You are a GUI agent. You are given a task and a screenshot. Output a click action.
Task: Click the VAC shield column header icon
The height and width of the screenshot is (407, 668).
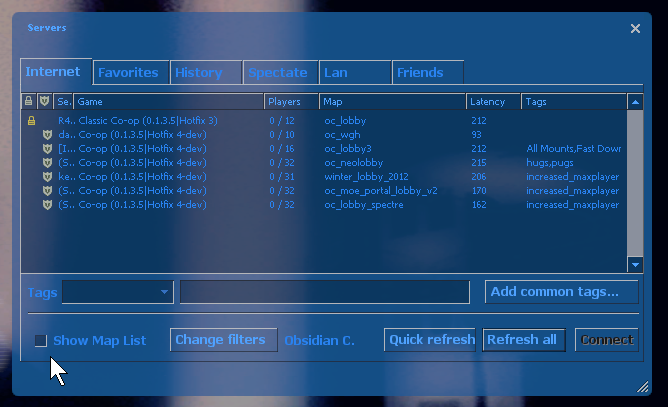(x=44, y=101)
